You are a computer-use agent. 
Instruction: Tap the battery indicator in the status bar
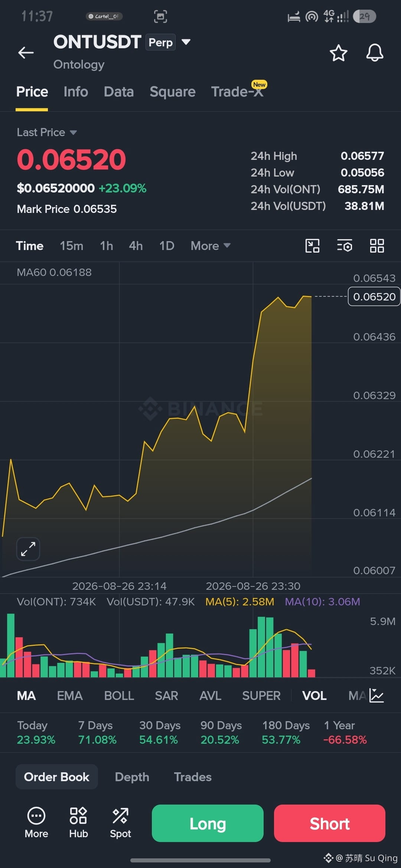pos(365,16)
